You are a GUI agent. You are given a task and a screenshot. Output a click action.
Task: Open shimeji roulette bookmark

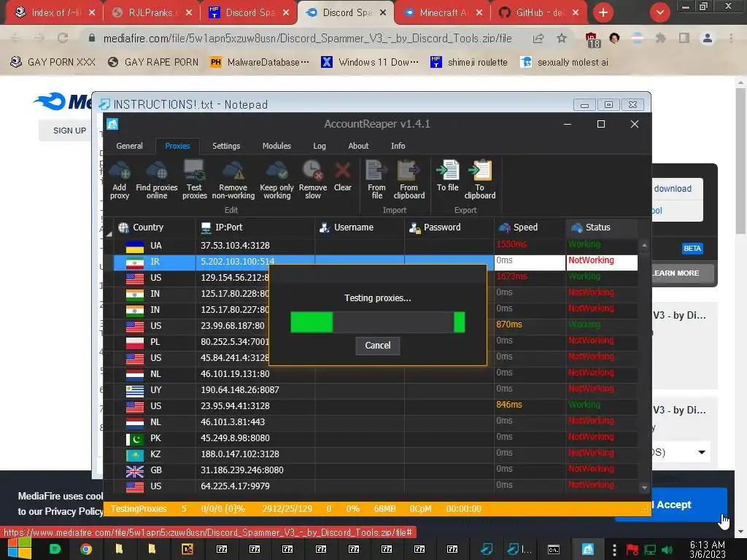pyautogui.click(x=469, y=63)
